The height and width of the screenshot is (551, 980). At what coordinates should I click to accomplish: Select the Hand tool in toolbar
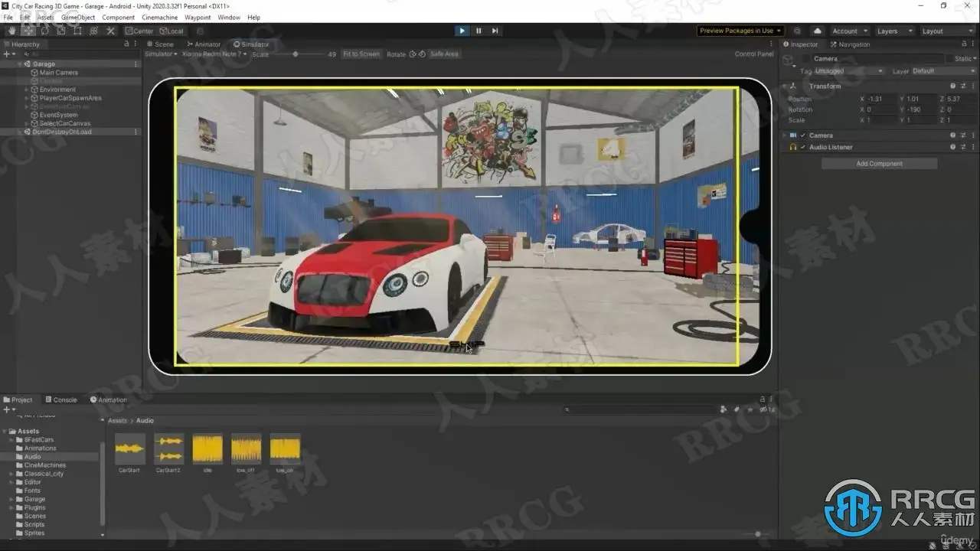click(x=11, y=31)
